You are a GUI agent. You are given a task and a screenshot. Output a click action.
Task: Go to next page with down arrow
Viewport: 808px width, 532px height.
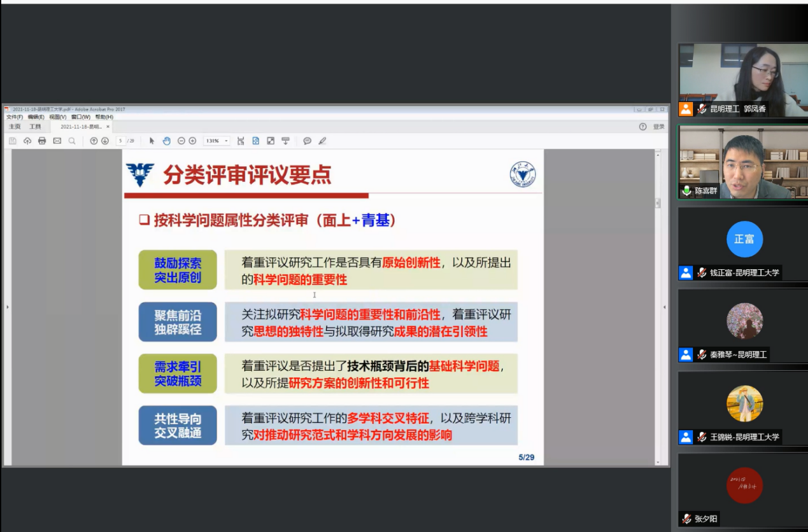[x=105, y=141]
